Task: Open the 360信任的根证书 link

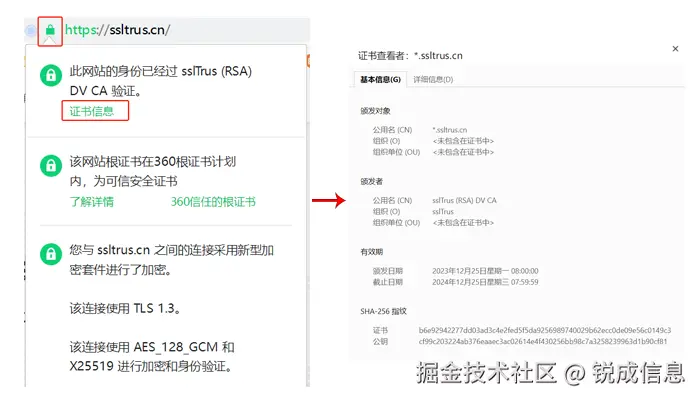Action: (x=213, y=202)
